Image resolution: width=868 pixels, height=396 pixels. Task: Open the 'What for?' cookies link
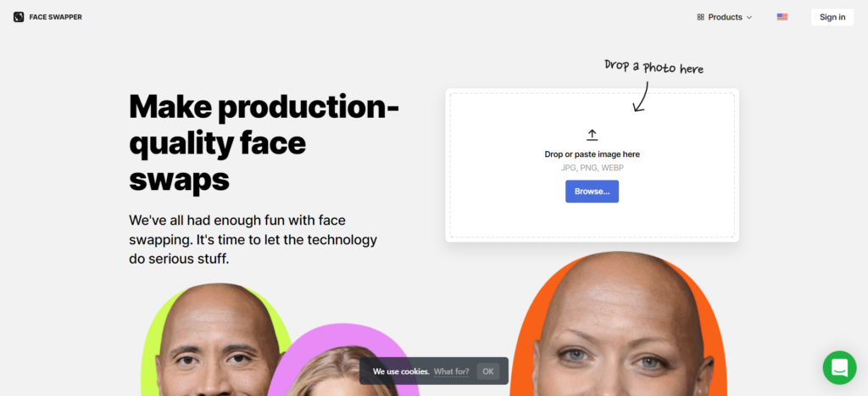451,371
